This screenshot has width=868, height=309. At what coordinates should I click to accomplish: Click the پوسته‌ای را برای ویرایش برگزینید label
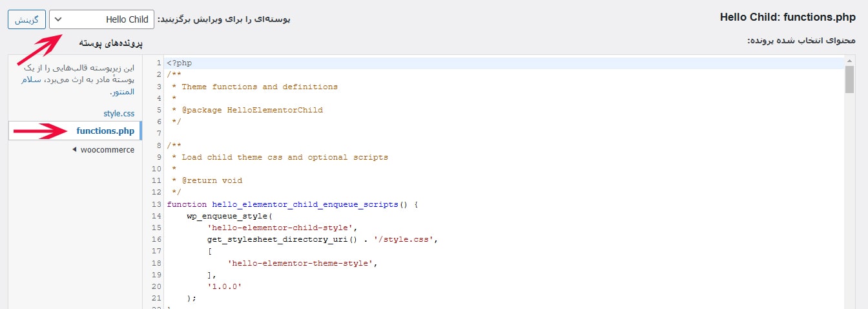pos(223,19)
